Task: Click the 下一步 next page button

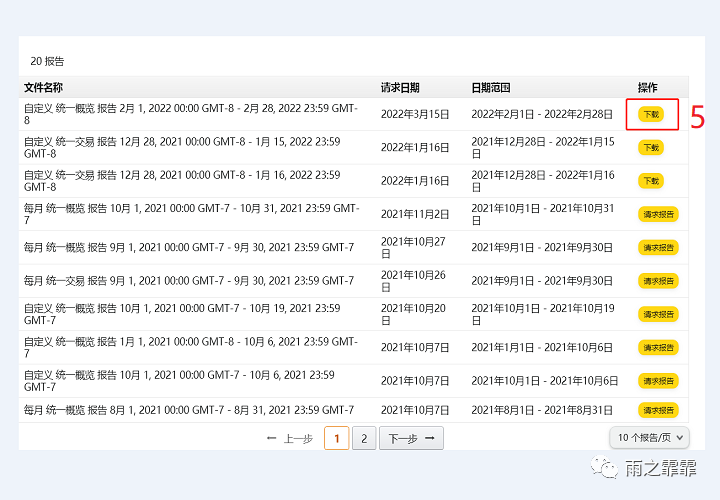Action: point(411,438)
